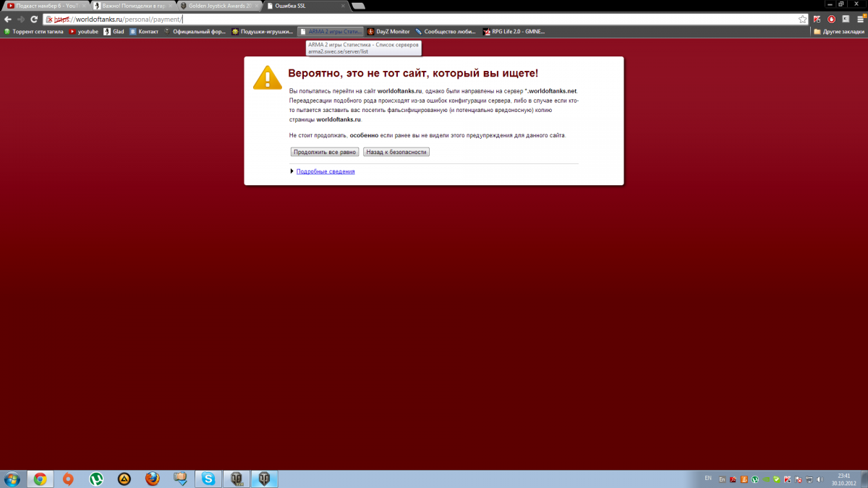Open 'Сообщество люби...' bookmark

point(446,32)
